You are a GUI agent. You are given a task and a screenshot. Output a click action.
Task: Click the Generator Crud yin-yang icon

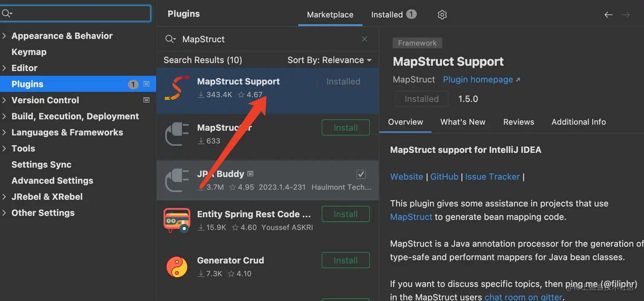[177, 267]
